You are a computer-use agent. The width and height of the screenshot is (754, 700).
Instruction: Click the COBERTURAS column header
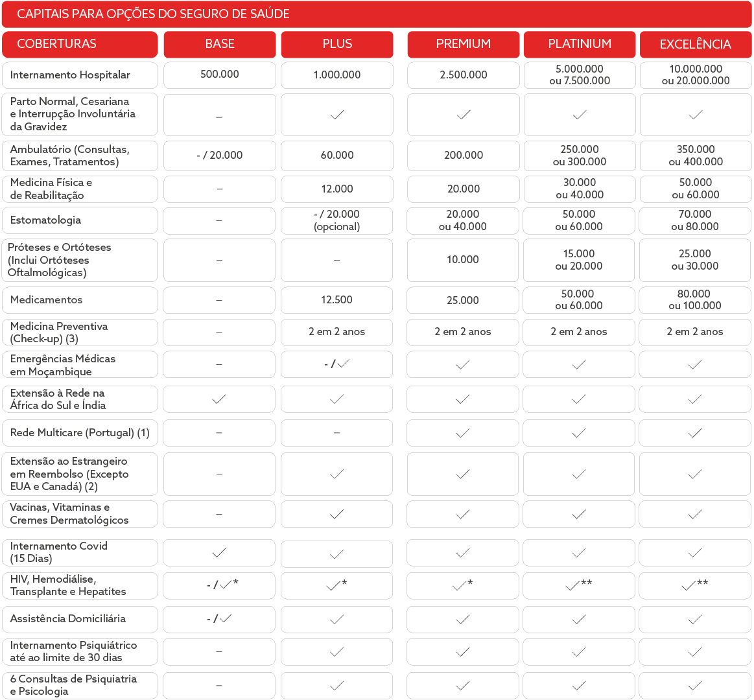(80, 44)
